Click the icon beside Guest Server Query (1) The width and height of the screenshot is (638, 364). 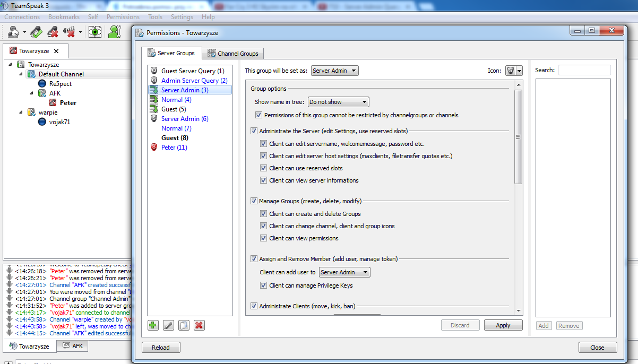154,71
